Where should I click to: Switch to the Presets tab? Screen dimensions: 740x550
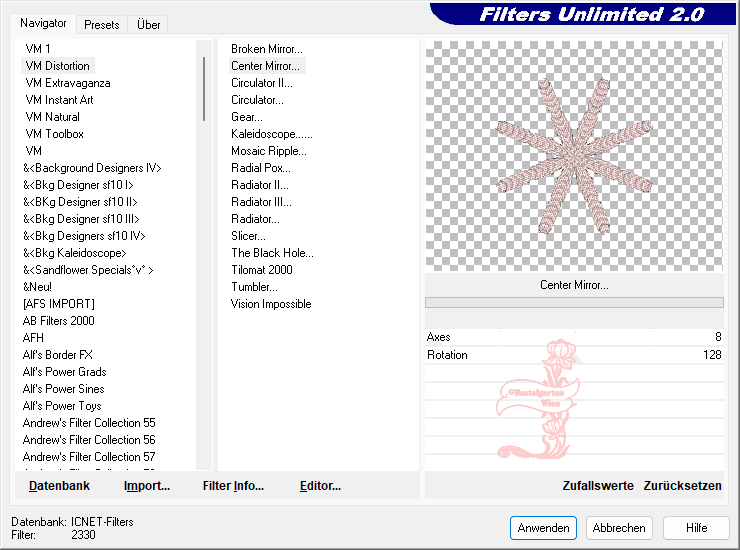(102, 25)
